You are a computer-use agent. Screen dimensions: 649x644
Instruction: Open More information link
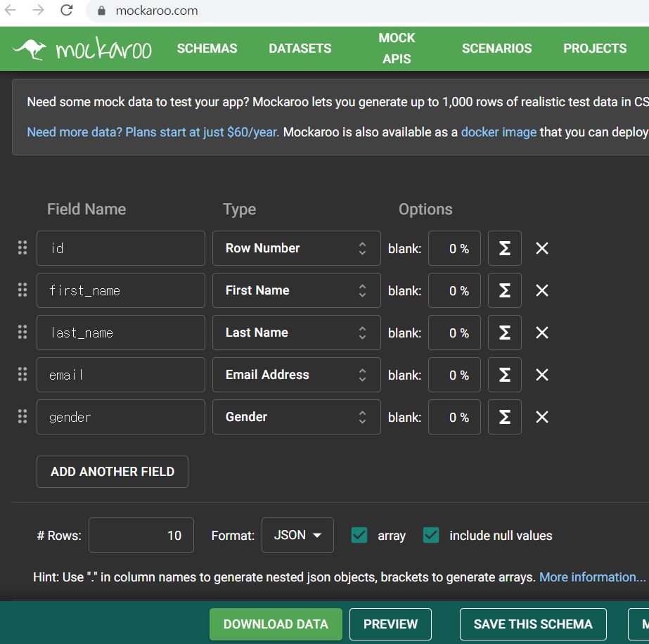[592, 577]
